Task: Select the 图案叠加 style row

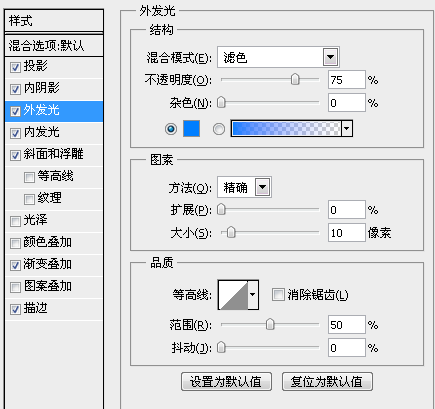Action: click(54, 287)
